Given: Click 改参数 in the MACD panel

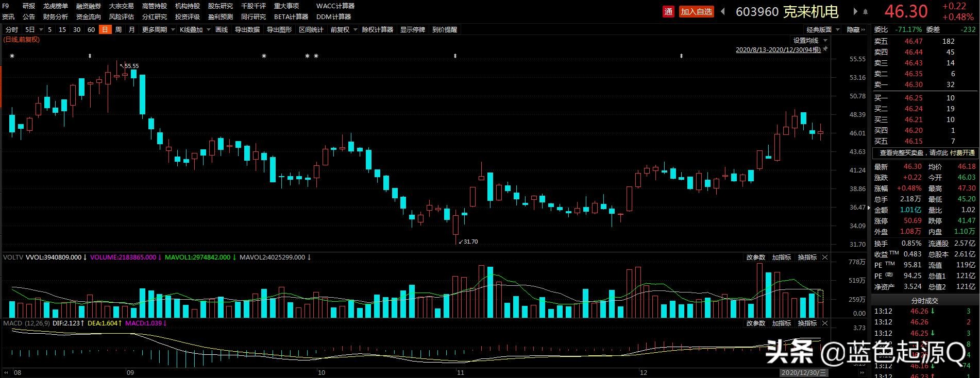Looking at the screenshot, I should 756,323.
